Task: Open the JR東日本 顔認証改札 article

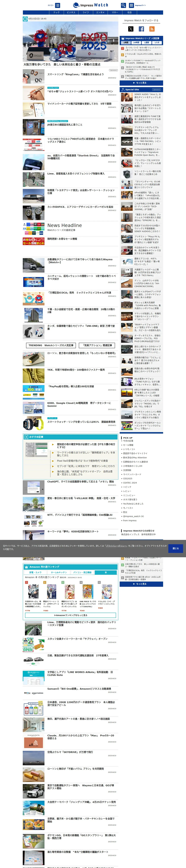Action: (65, 125)
